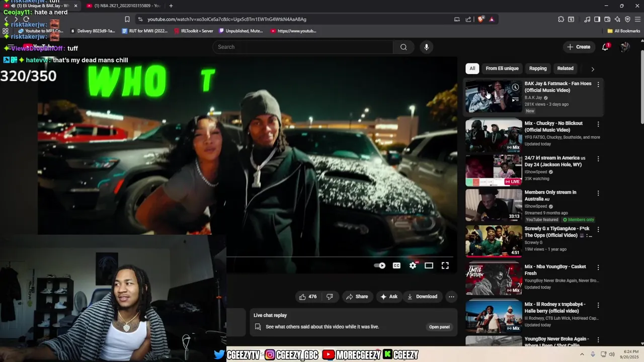The width and height of the screenshot is (644, 362).
Task: Click the YouTube search input field
Action: [x=303, y=47]
